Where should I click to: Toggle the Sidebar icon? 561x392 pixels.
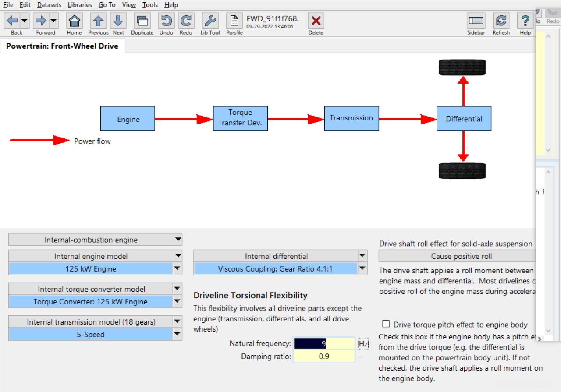pyautogui.click(x=476, y=21)
